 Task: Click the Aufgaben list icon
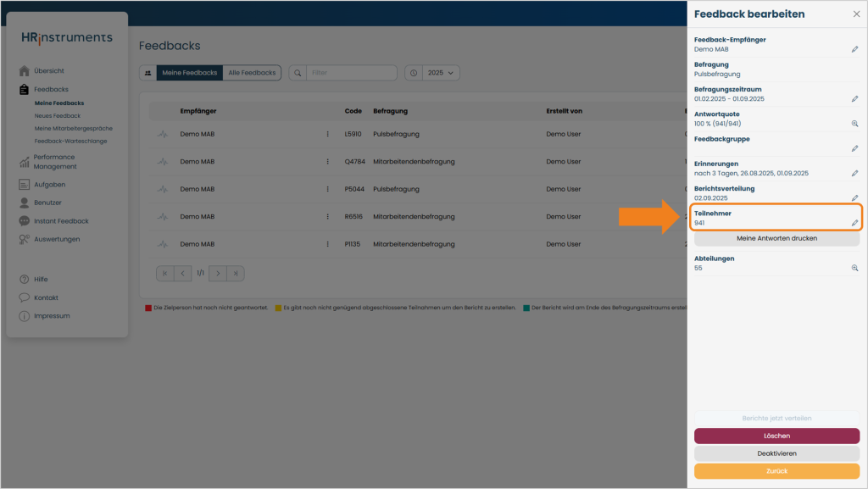pos(24,185)
